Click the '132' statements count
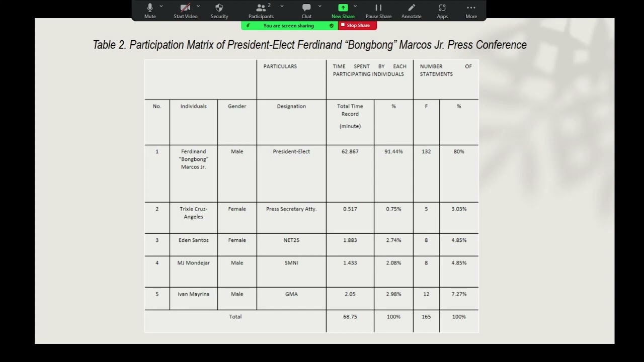Image resolution: width=644 pixels, height=362 pixels. pyautogui.click(x=426, y=151)
